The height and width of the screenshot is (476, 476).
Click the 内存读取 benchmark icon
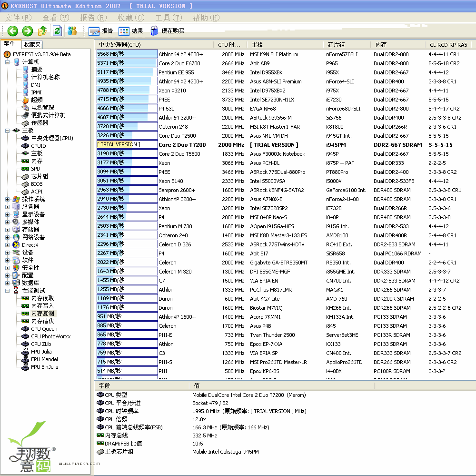click(x=26, y=298)
